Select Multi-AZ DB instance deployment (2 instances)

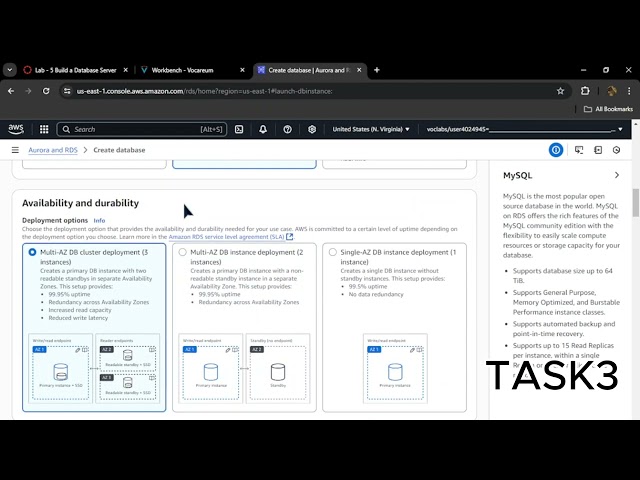point(182,252)
